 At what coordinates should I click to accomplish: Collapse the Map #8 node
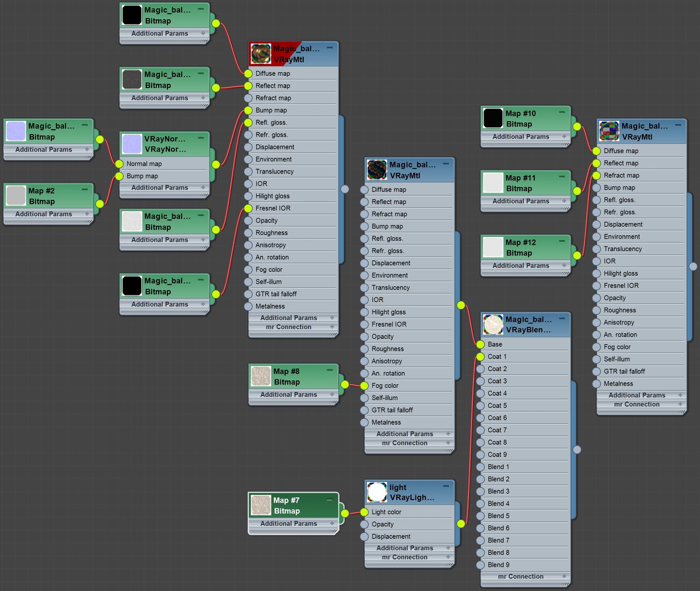click(x=330, y=370)
